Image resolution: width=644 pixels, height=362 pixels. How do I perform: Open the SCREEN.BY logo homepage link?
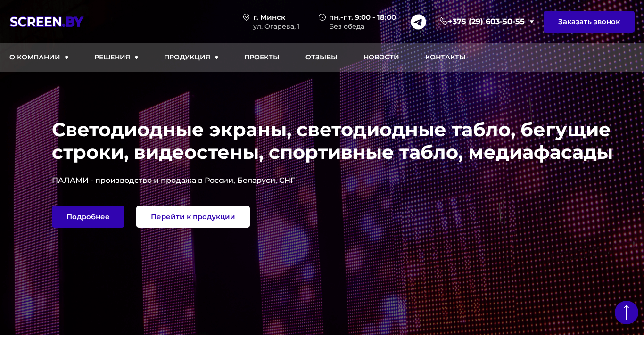coord(47,22)
